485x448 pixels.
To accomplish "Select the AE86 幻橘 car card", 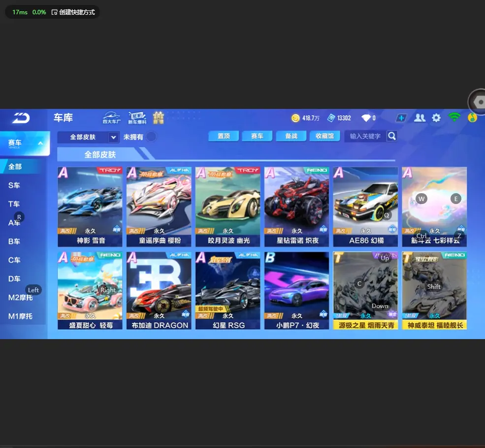I will [366, 207].
